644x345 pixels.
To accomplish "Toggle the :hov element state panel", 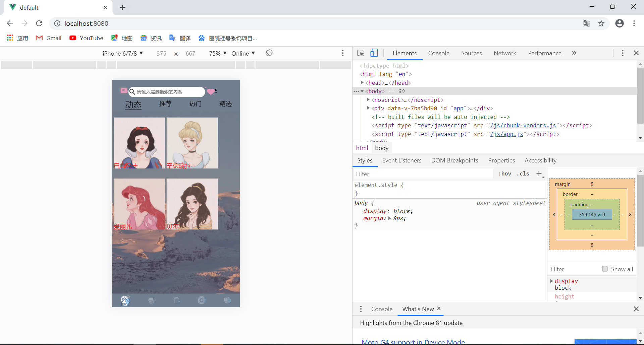I will (505, 174).
